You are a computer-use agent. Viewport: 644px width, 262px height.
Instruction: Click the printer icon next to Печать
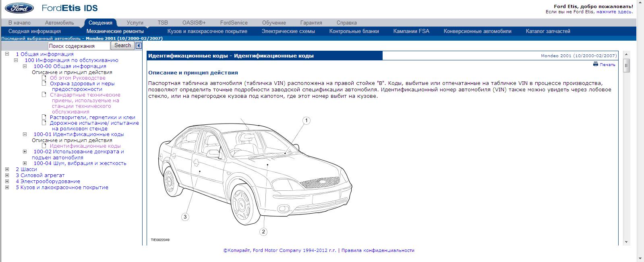click(596, 64)
